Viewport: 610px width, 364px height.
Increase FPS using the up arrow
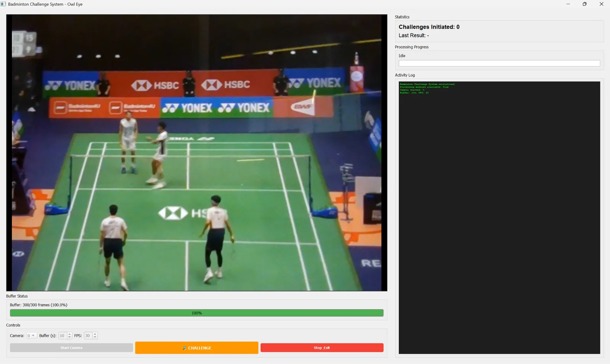coord(95,334)
